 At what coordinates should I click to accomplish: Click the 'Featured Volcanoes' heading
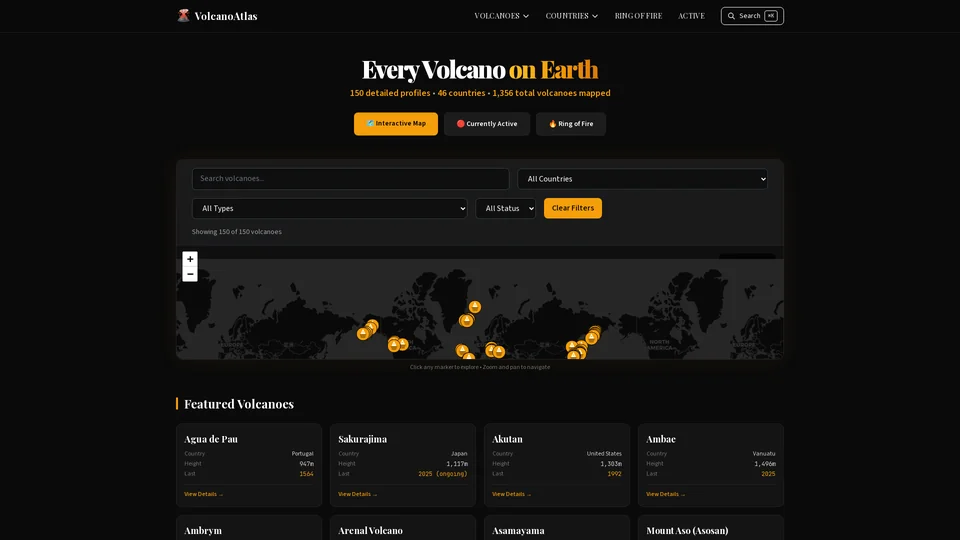[x=239, y=404]
